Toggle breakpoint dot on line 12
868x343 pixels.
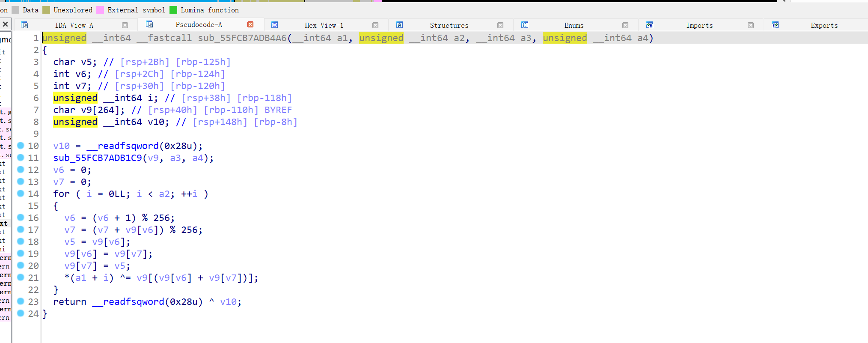point(20,170)
